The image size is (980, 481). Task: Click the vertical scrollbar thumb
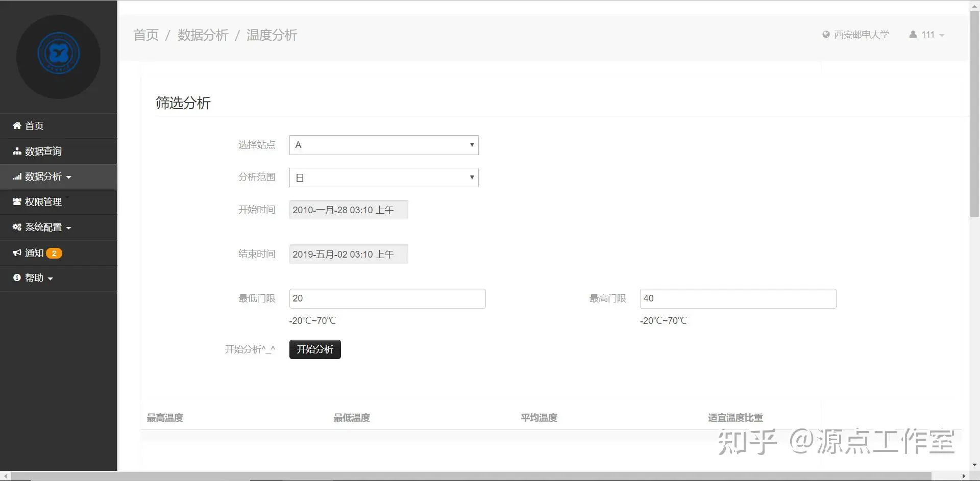(x=974, y=113)
